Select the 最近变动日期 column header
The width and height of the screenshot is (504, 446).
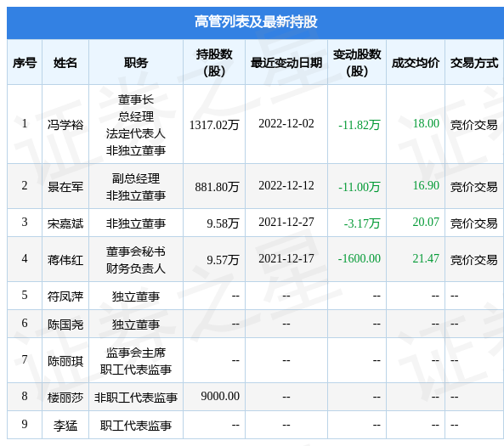(286, 63)
